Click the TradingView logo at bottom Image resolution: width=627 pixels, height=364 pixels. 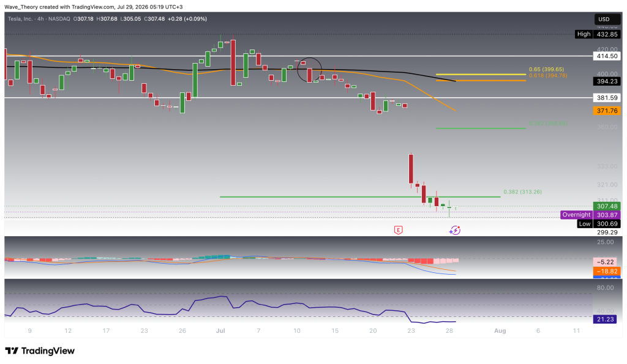(x=40, y=351)
